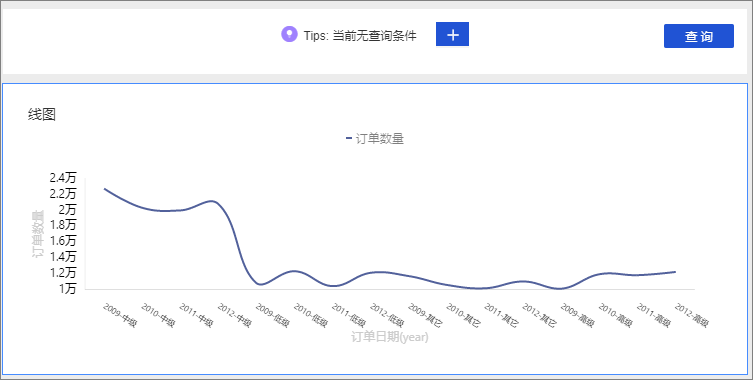Image resolution: width=753 pixels, height=380 pixels.
Task: Click the 2.2万 y-axis value
Action: click(x=62, y=194)
